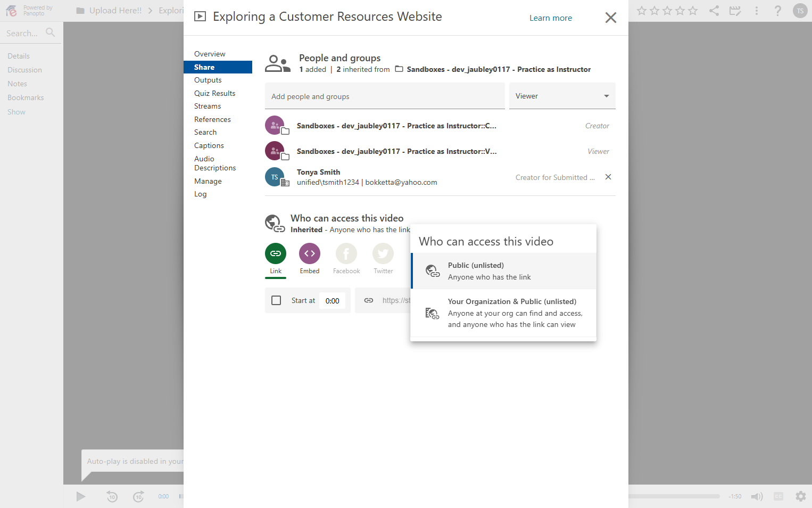Image resolution: width=812 pixels, height=508 pixels.
Task: Edit the Start at time field
Action: (333, 300)
